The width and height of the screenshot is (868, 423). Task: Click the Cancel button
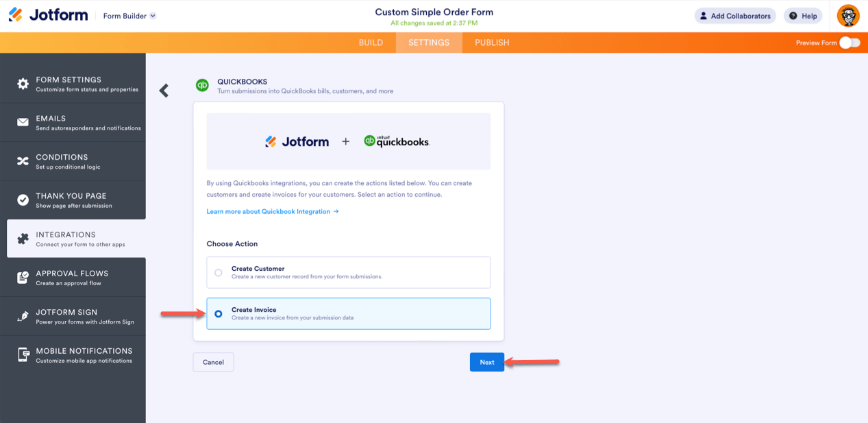213,362
